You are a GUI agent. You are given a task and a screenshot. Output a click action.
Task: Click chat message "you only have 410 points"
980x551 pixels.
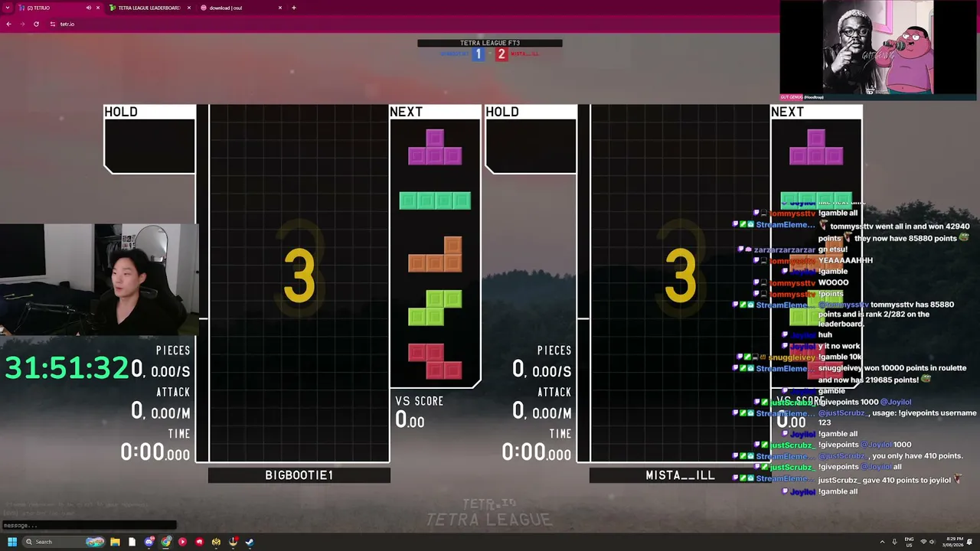tap(917, 456)
